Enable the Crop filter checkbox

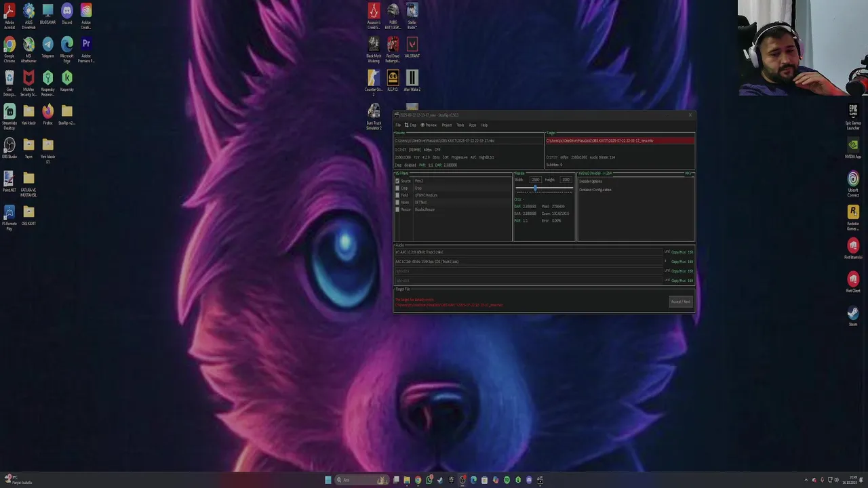(x=397, y=188)
